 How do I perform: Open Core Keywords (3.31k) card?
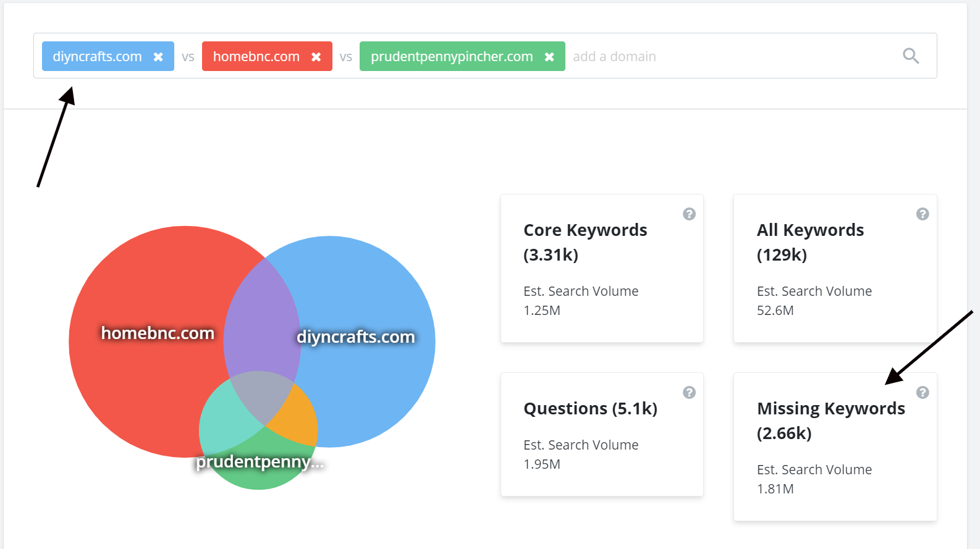tap(602, 269)
